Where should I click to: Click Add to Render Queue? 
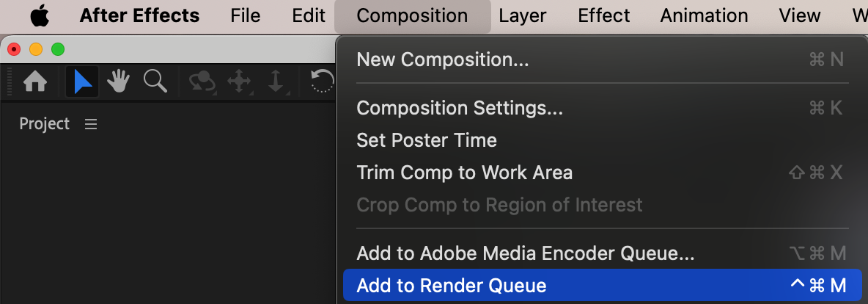tap(451, 286)
